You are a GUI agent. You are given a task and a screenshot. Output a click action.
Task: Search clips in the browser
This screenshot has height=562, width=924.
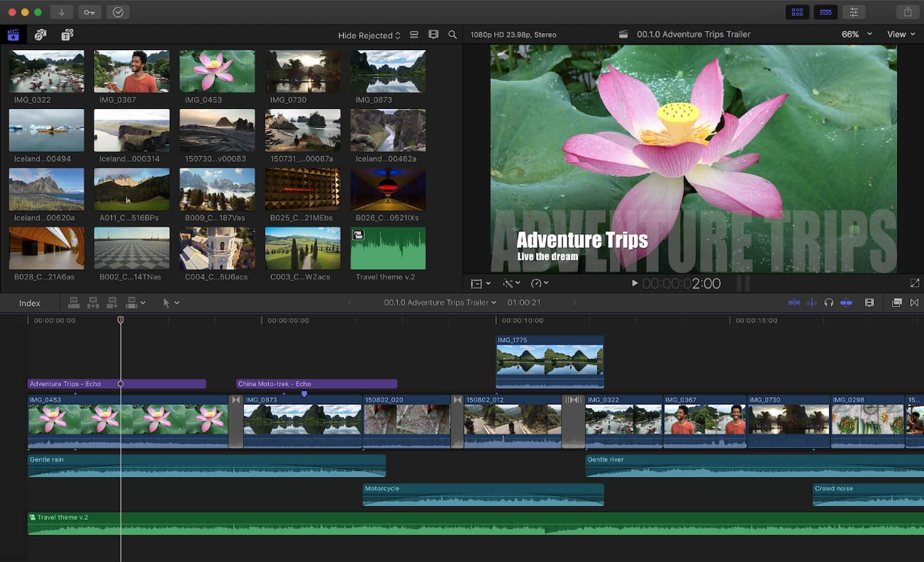point(452,35)
